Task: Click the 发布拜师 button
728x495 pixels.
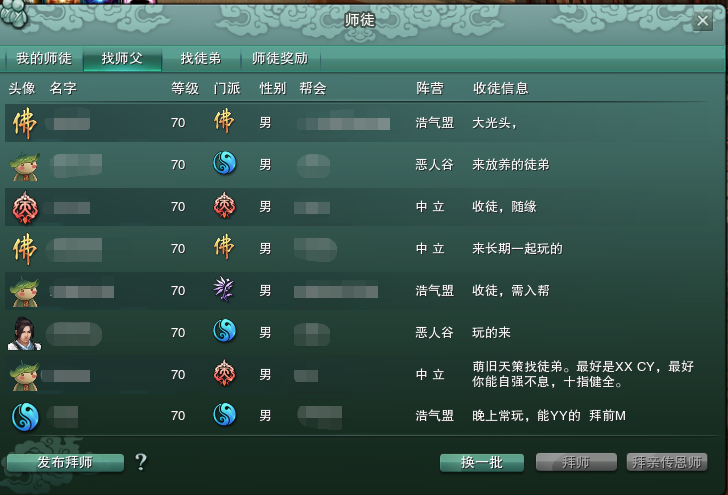Action: tap(65, 462)
